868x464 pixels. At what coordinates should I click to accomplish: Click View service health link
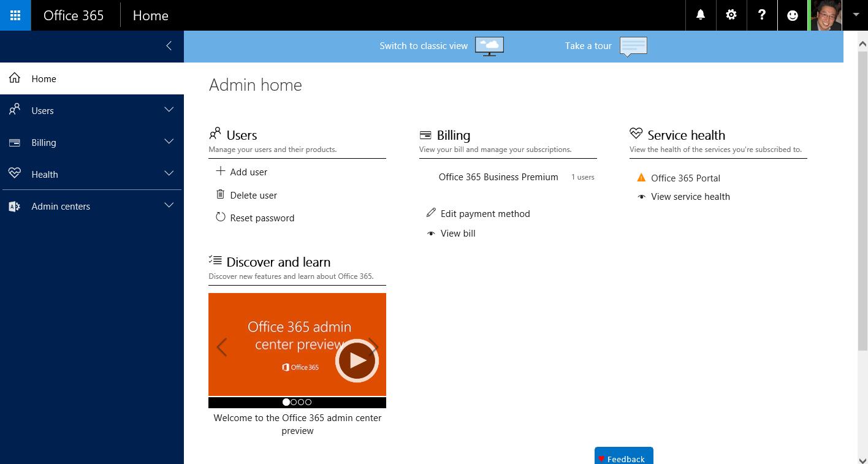point(690,197)
